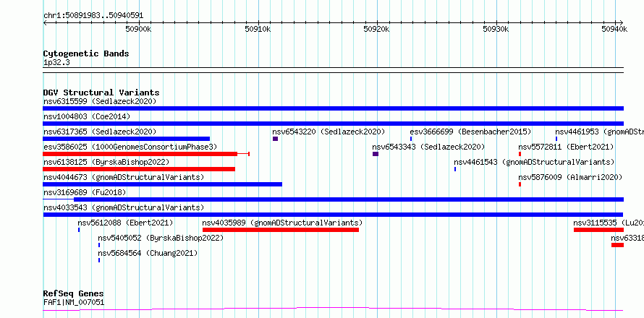Open the nsv5612088 (Ebert2021) label

click(125, 223)
